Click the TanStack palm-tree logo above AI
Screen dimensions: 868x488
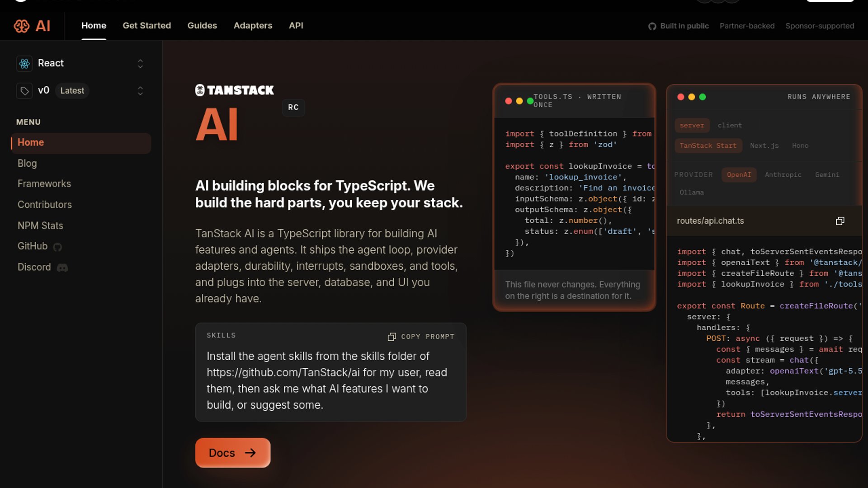(200, 90)
